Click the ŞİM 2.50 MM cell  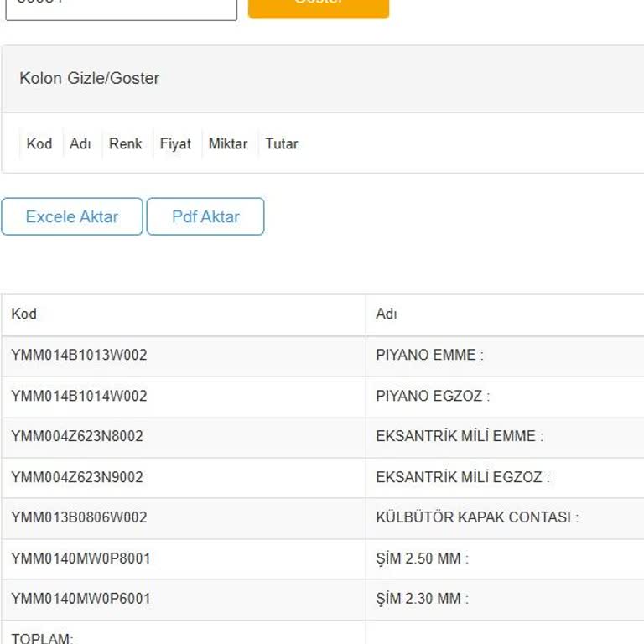[505, 559]
